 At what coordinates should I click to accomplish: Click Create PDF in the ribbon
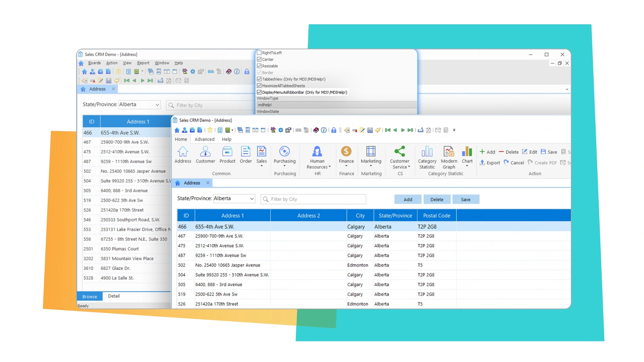point(542,163)
